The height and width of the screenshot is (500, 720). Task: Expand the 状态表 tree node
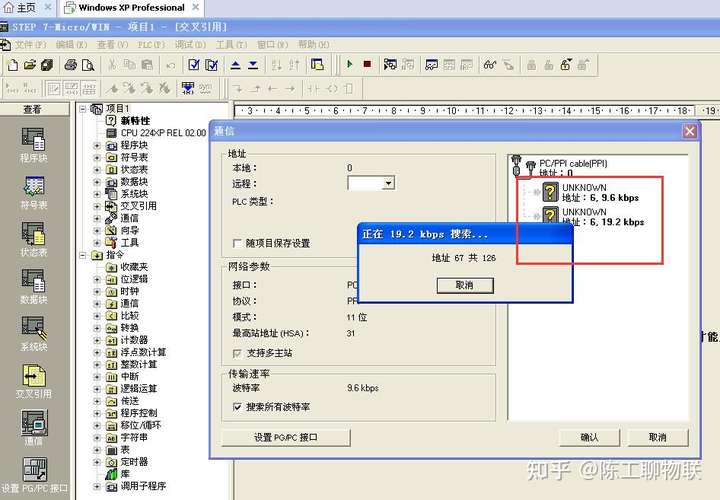pyautogui.click(x=97, y=170)
